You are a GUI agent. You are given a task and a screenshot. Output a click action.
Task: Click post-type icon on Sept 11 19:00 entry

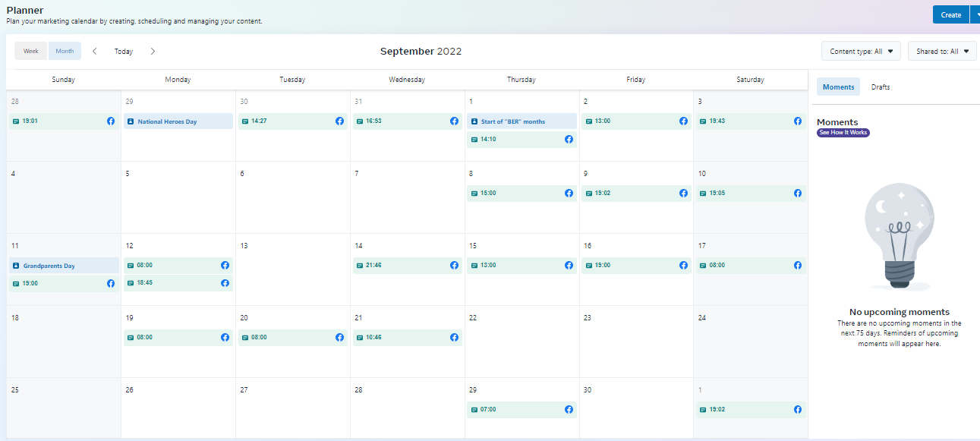pos(17,284)
